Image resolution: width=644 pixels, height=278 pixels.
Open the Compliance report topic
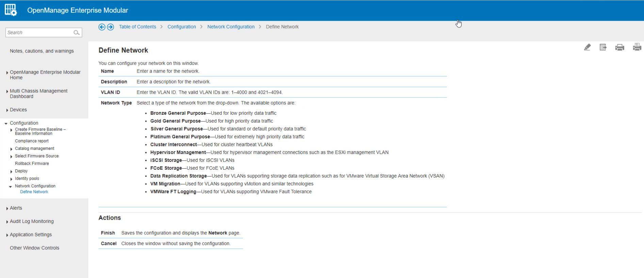(x=32, y=141)
